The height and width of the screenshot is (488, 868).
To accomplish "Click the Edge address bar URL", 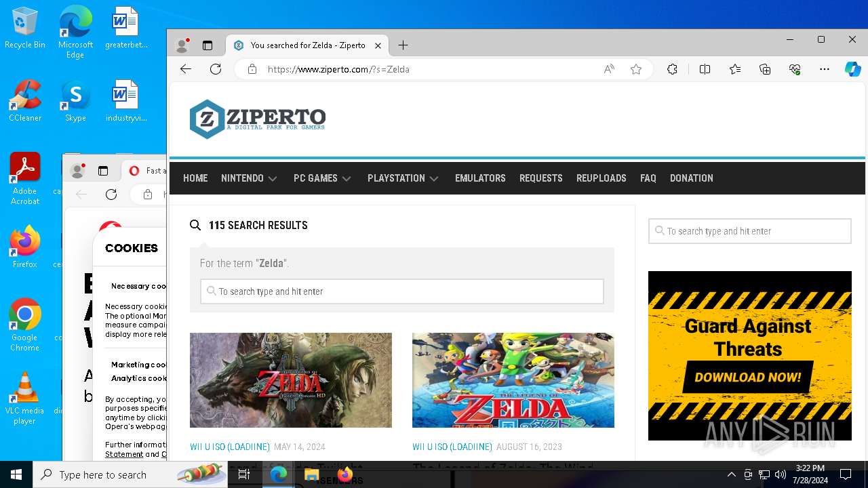I will [338, 69].
